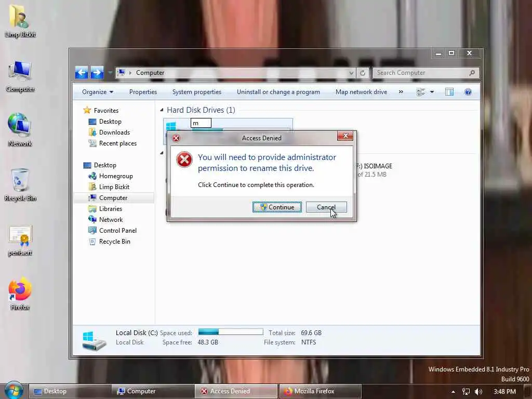The image size is (532, 399).
Task: Open Network desktop icon
Action: pyautogui.click(x=20, y=129)
